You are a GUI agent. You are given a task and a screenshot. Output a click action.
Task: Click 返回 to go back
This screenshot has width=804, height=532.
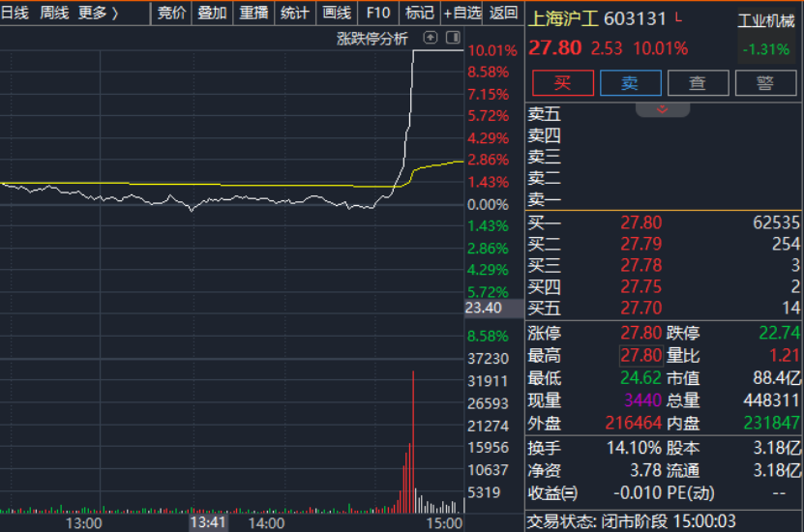tap(503, 13)
